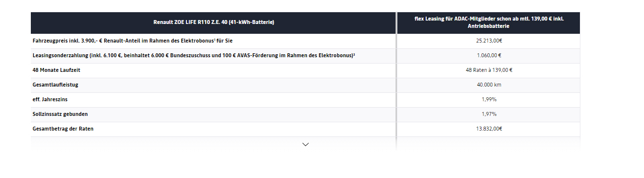
Task: Select the Gesamtbetrag der Raten row label
Action: pyautogui.click(x=63, y=129)
